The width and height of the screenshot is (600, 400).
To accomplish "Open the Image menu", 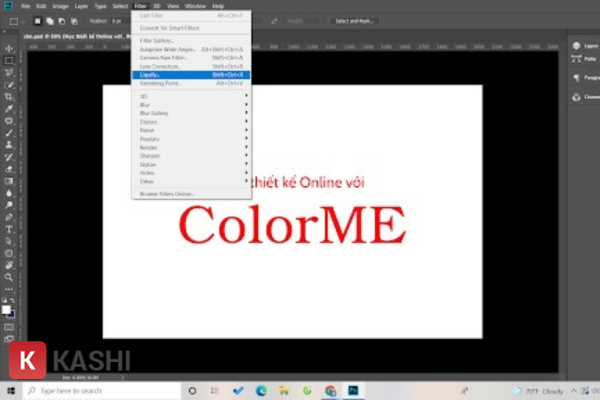I will pos(60,6).
